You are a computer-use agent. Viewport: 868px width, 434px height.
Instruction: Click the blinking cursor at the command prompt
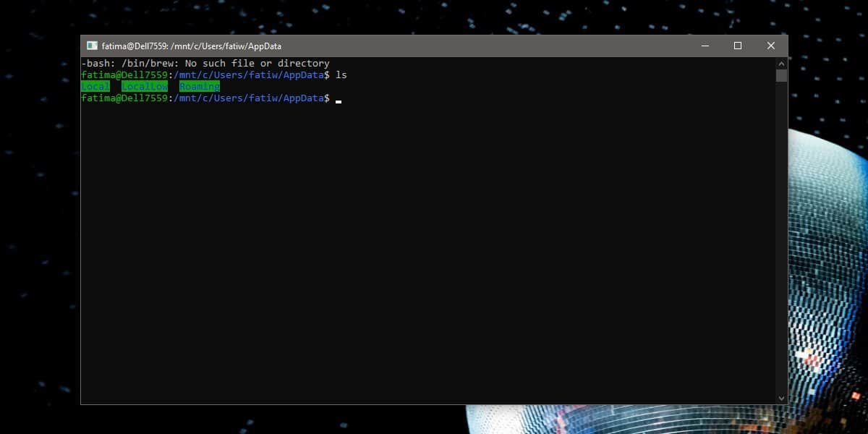pyautogui.click(x=338, y=98)
